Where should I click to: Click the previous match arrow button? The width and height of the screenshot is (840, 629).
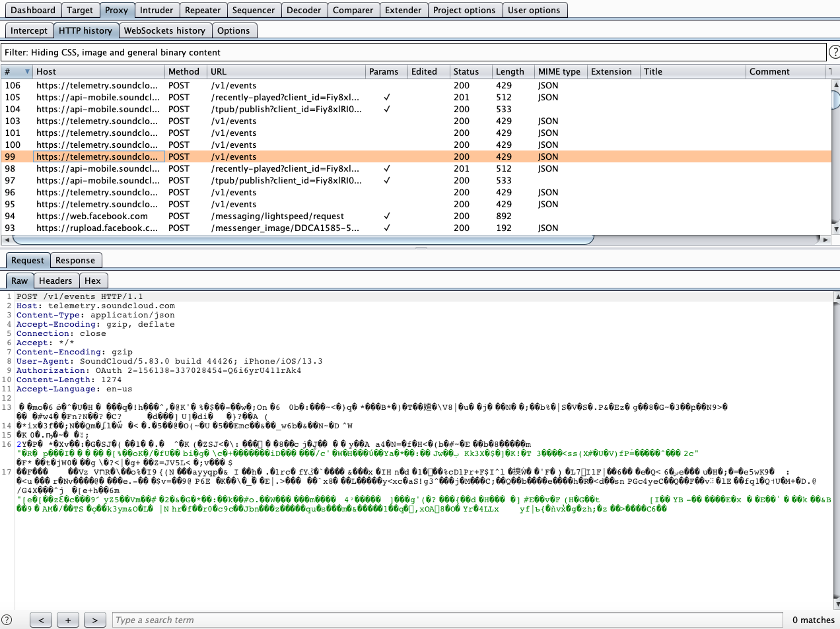coord(41,620)
